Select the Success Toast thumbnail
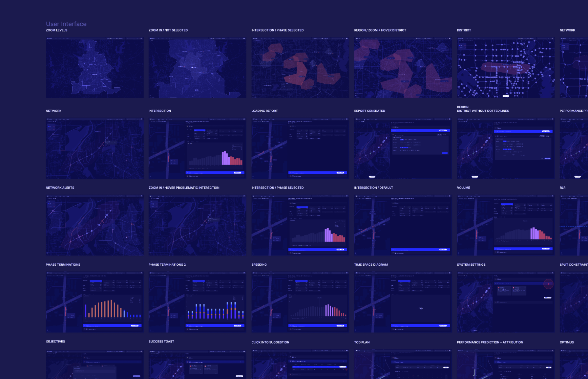The height and width of the screenshot is (379, 588). coord(197,364)
